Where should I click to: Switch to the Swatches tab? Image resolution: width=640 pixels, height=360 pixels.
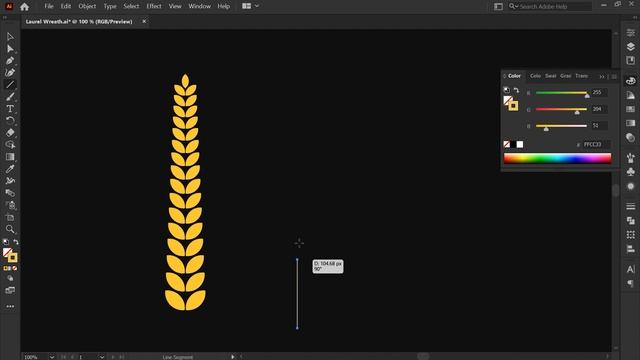[551, 76]
